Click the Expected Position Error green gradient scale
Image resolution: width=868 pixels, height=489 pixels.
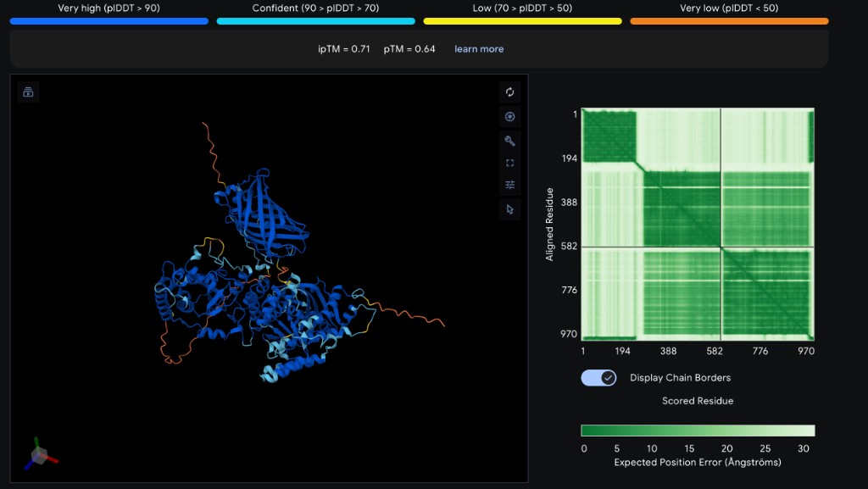coord(698,431)
